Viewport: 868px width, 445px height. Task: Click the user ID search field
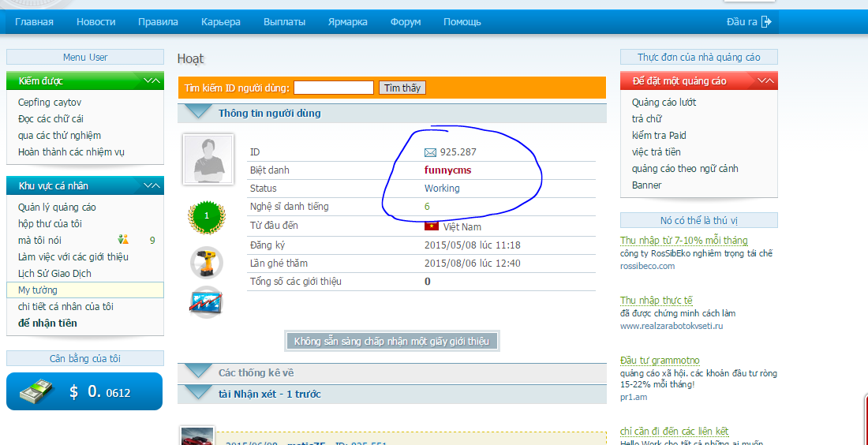[x=334, y=88]
